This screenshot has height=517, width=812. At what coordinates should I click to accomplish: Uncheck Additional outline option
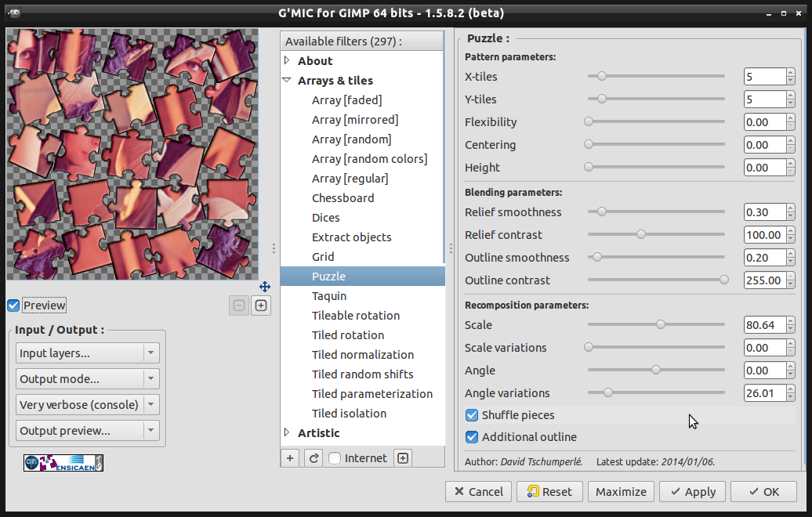(472, 437)
